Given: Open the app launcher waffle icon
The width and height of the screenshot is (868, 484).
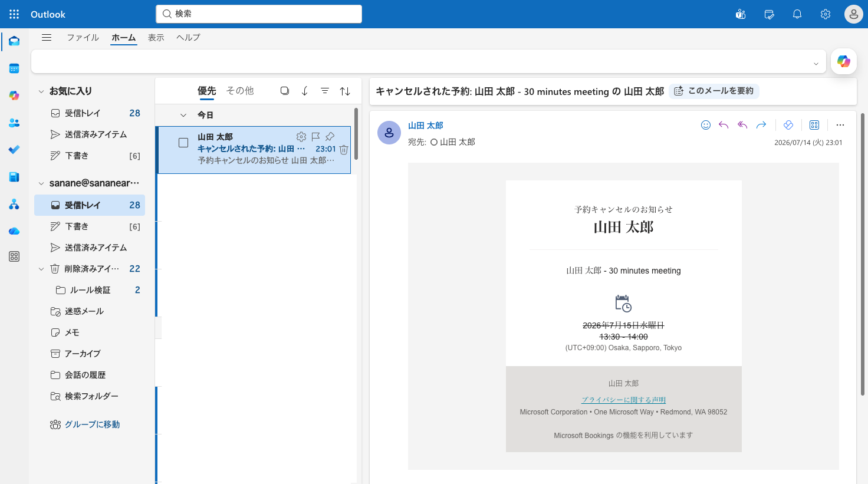Looking at the screenshot, I should (x=14, y=14).
